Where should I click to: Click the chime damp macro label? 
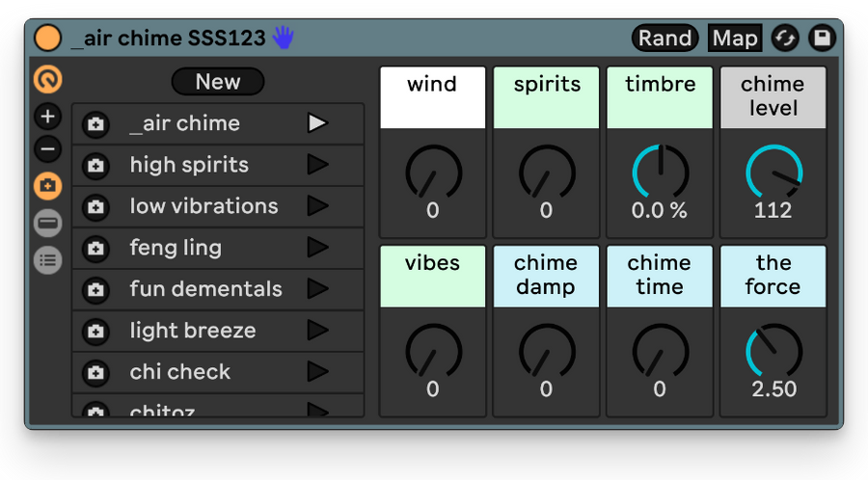coord(547,277)
